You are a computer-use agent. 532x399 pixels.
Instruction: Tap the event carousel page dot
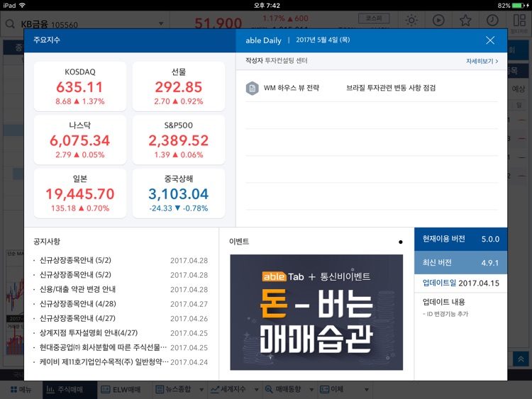pyautogui.click(x=401, y=242)
